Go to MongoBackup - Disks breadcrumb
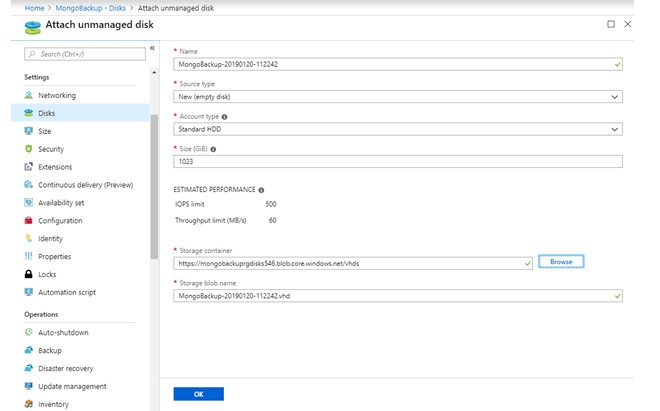 (x=90, y=8)
